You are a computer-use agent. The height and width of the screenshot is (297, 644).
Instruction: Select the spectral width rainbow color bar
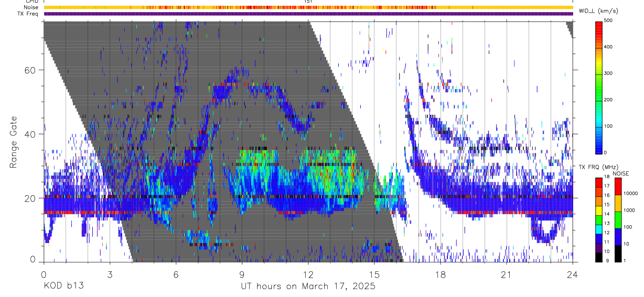coord(599,87)
